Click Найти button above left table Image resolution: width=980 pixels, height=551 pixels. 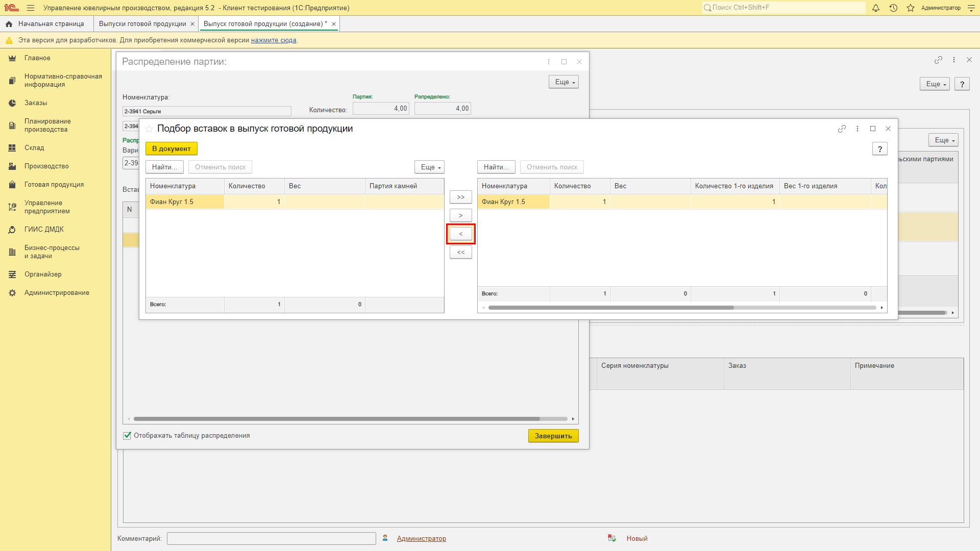point(164,167)
